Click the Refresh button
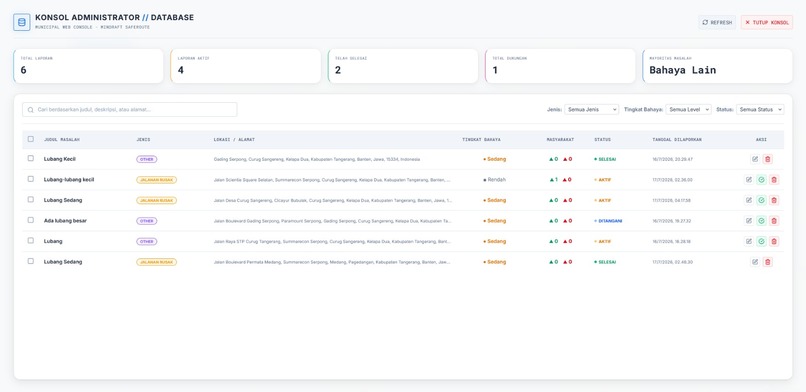This screenshot has height=392, width=806. [x=717, y=23]
